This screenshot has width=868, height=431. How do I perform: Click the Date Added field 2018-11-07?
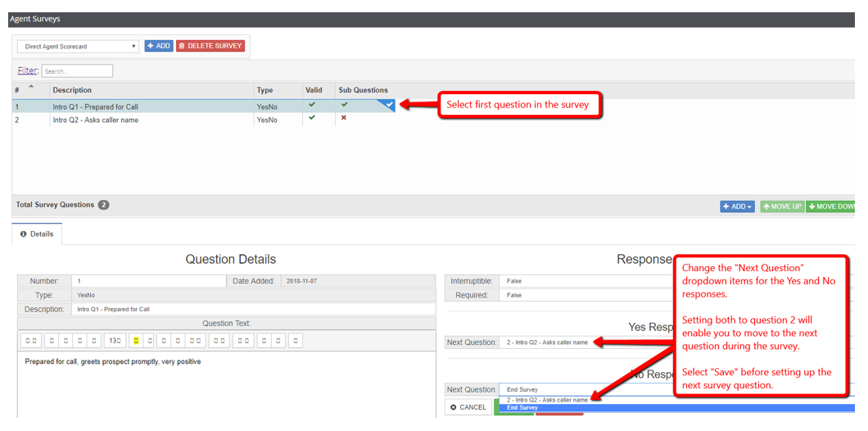coord(359,281)
